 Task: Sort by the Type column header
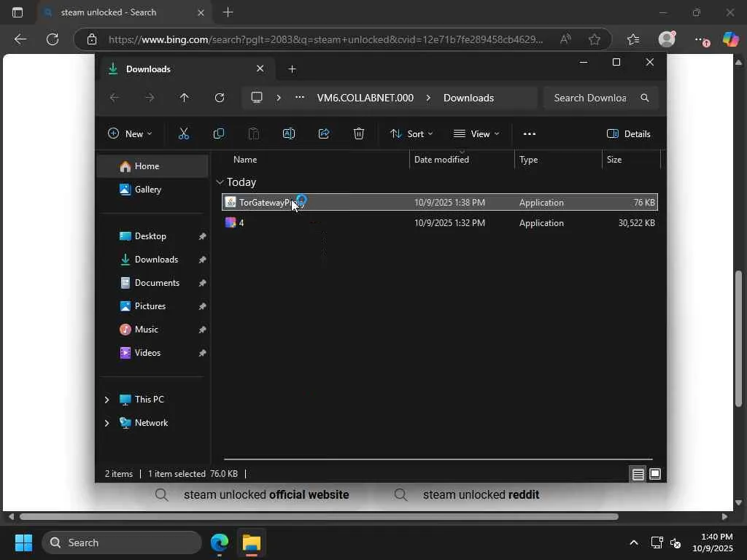coord(558,160)
